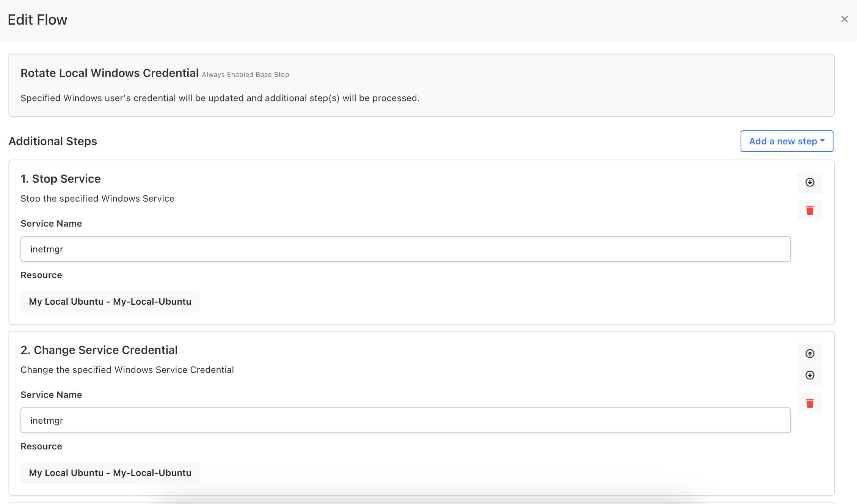Focus Service Name field in Change Service Credential
The image size is (857, 504).
405,420
